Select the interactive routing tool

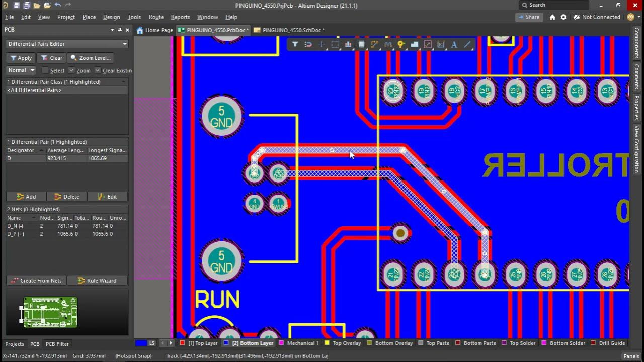click(x=374, y=44)
